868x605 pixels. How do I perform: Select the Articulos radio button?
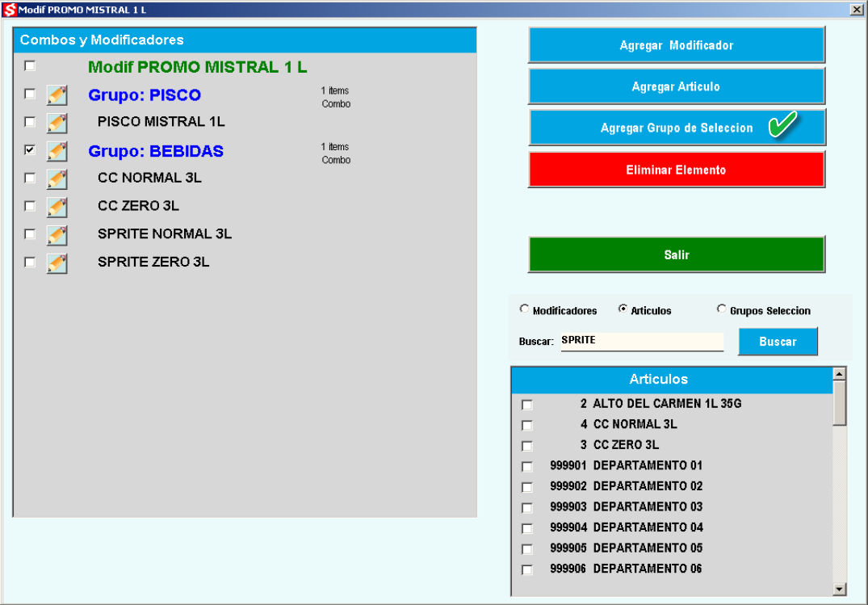(623, 309)
